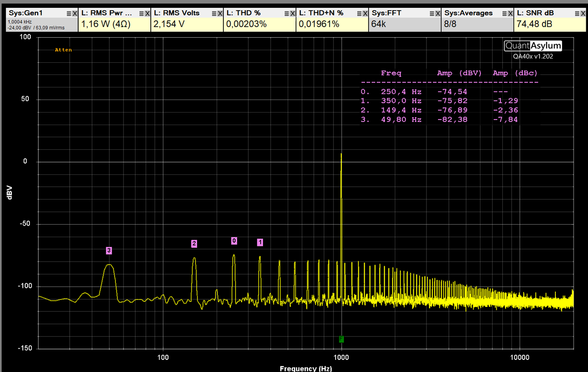Click the 49,80 Hz row in peak table

click(x=439, y=120)
